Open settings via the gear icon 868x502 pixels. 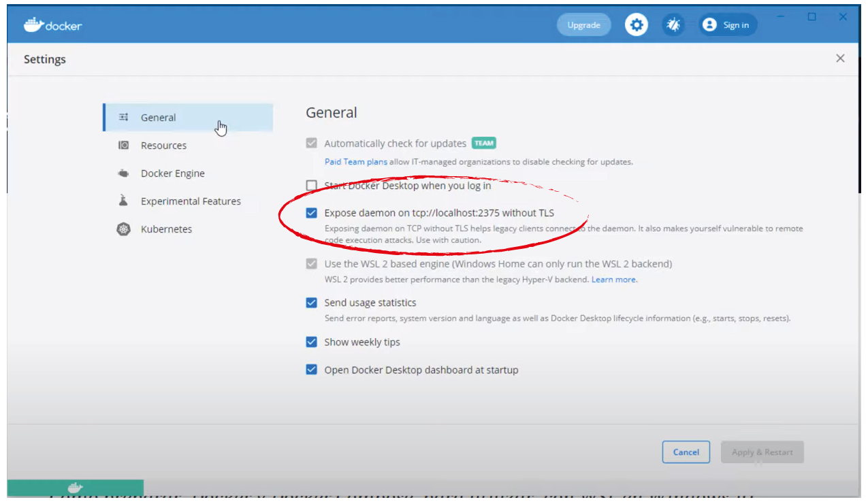pos(637,25)
